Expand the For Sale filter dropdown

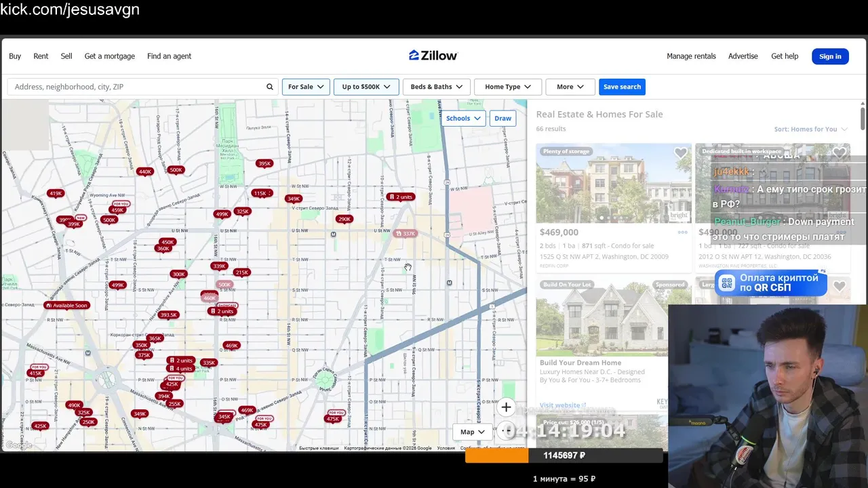click(x=306, y=87)
